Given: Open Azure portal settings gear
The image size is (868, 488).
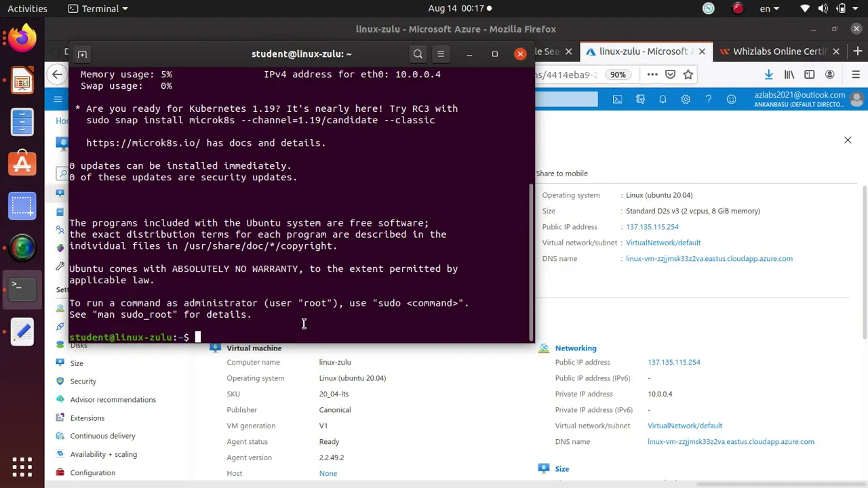Looking at the screenshot, I should (x=686, y=100).
